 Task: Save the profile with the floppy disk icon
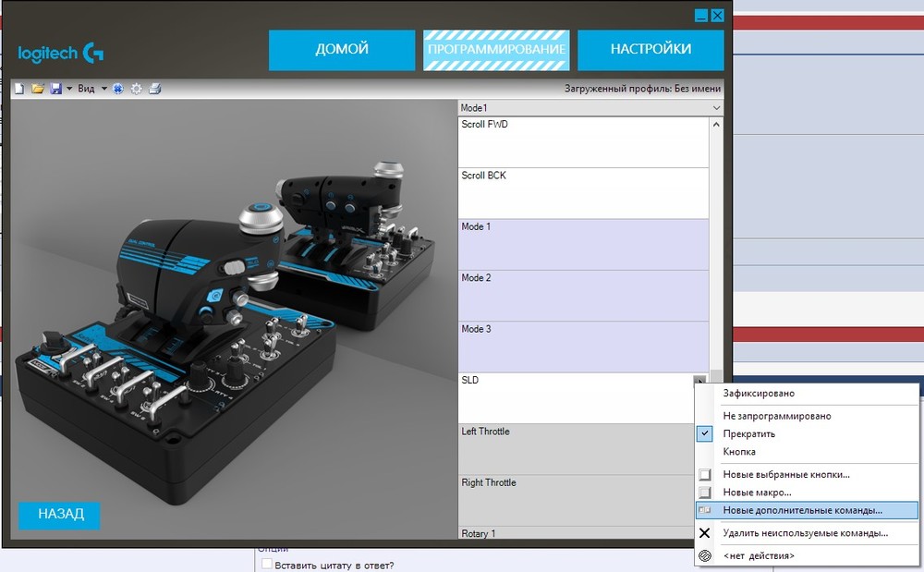tap(56, 89)
